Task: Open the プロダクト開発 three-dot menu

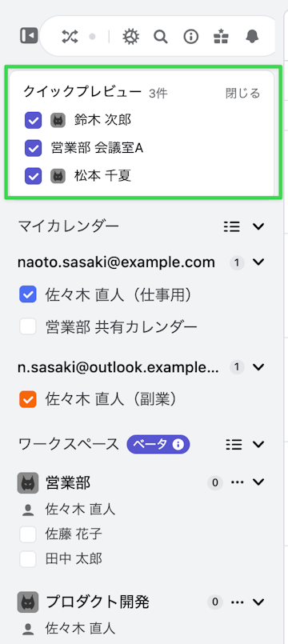Action: 238,602
